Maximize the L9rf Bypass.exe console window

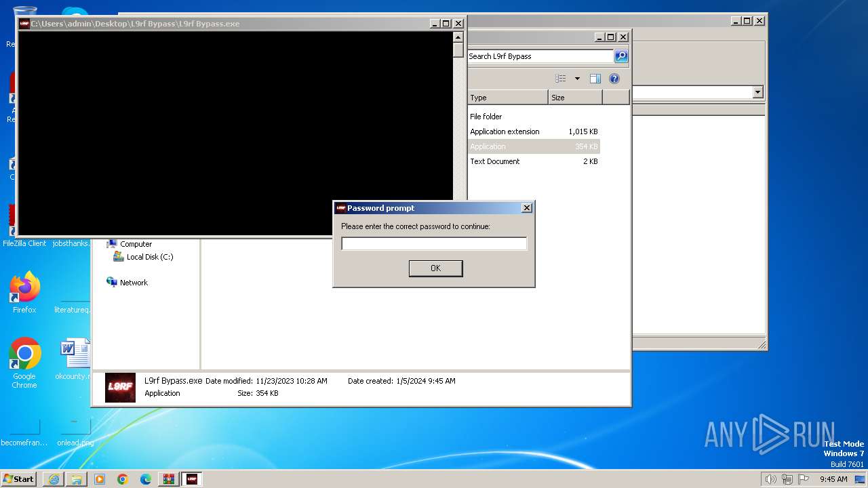(446, 24)
